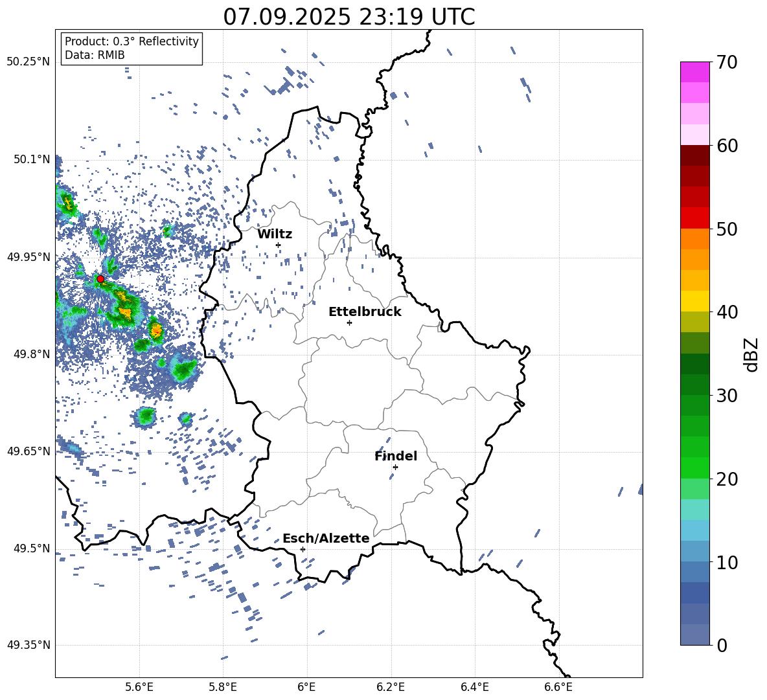
Task: Click the timestamp title 07.09.2025 23:19 UTC
Action: 349,17
